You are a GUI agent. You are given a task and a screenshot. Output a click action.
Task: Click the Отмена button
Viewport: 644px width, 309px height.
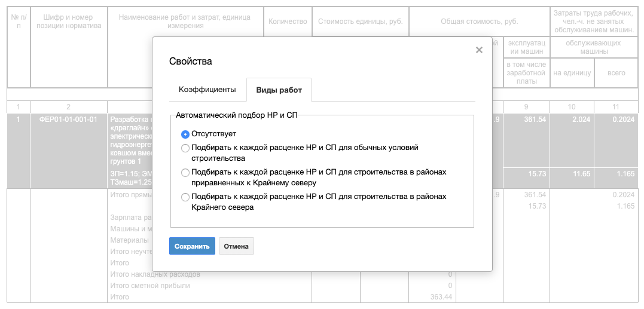tap(236, 246)
